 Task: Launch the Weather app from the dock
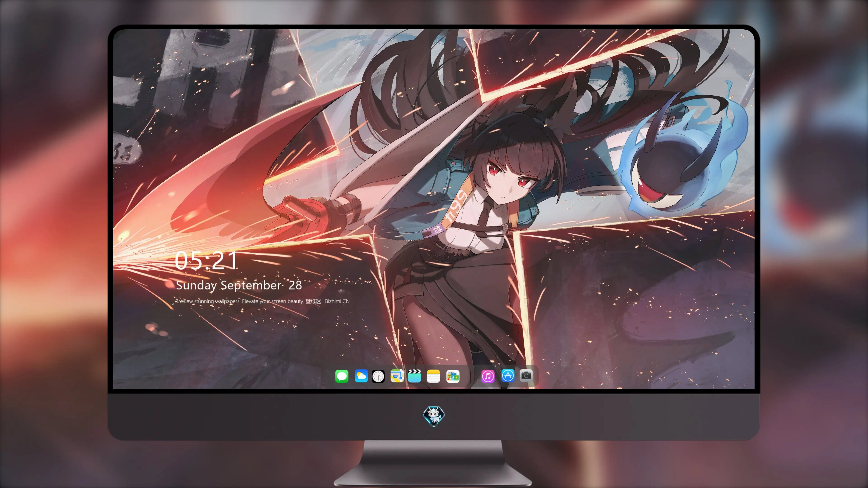[361, 376]
